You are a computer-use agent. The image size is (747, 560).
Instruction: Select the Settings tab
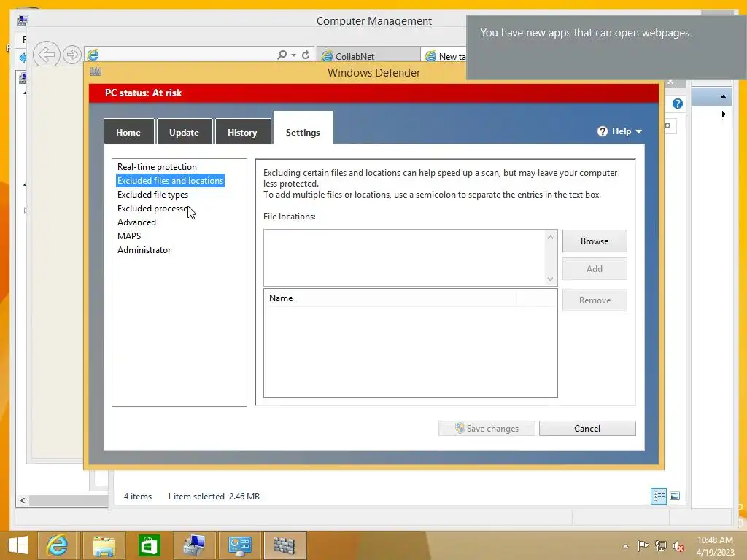click(303, 128)
